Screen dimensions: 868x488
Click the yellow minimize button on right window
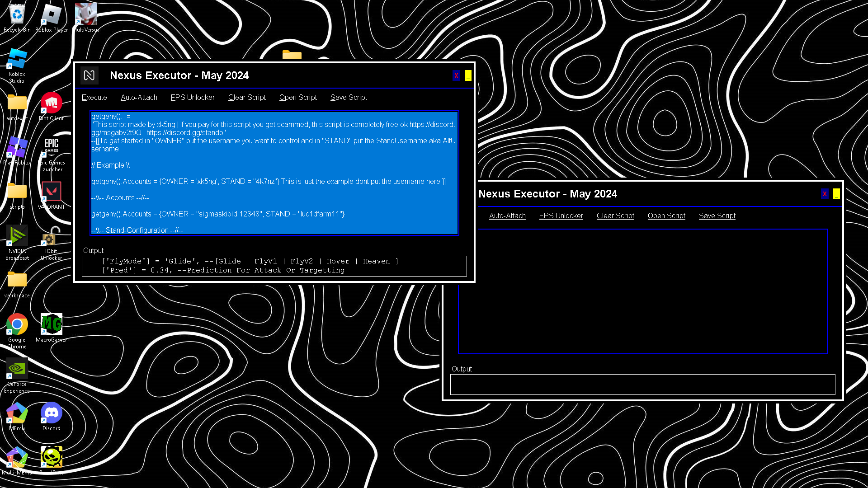(836, 194)
